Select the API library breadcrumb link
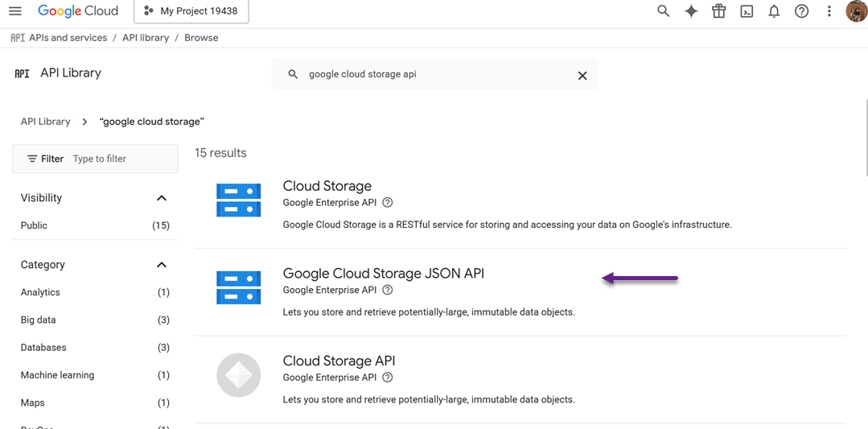 (146, 38)
